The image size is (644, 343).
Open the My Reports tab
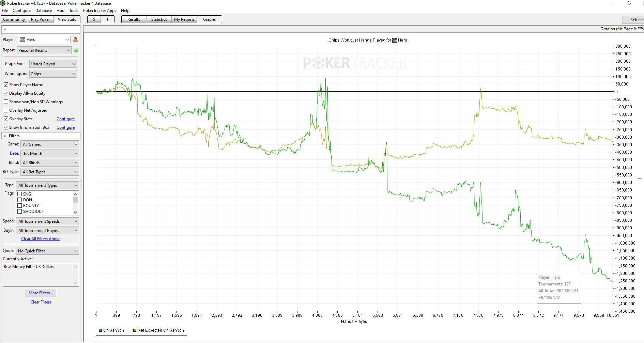click(184, 19)
